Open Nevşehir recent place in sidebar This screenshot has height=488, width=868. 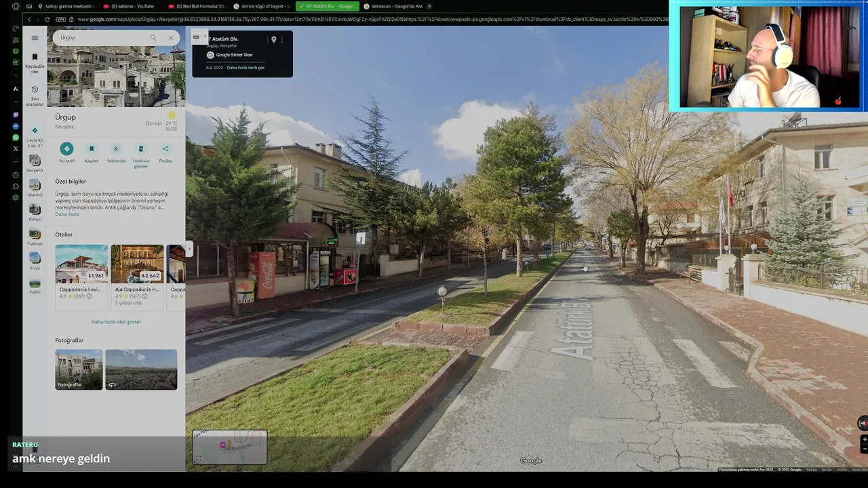[35, 163]
